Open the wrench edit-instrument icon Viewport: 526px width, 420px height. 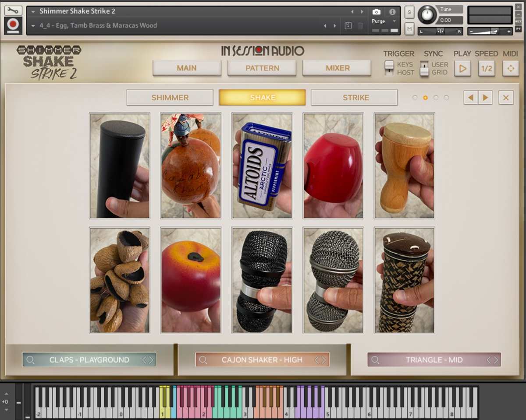(x=13, y=10)
